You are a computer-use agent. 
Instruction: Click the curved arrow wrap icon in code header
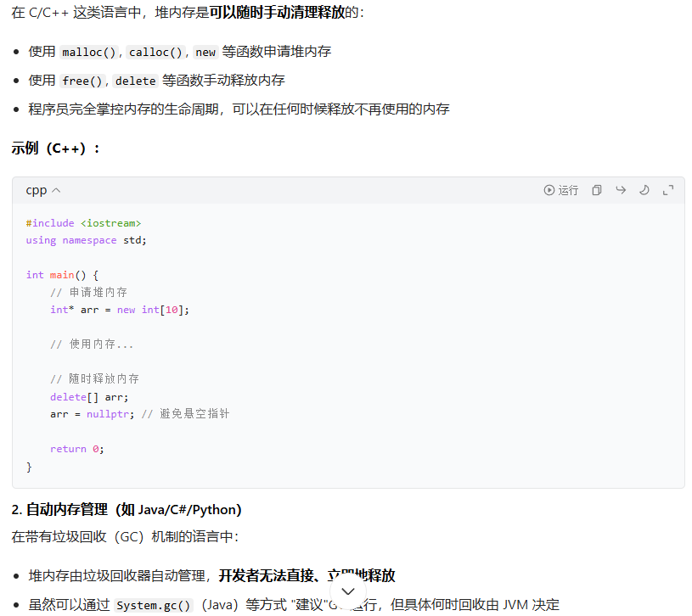[621, 190]
